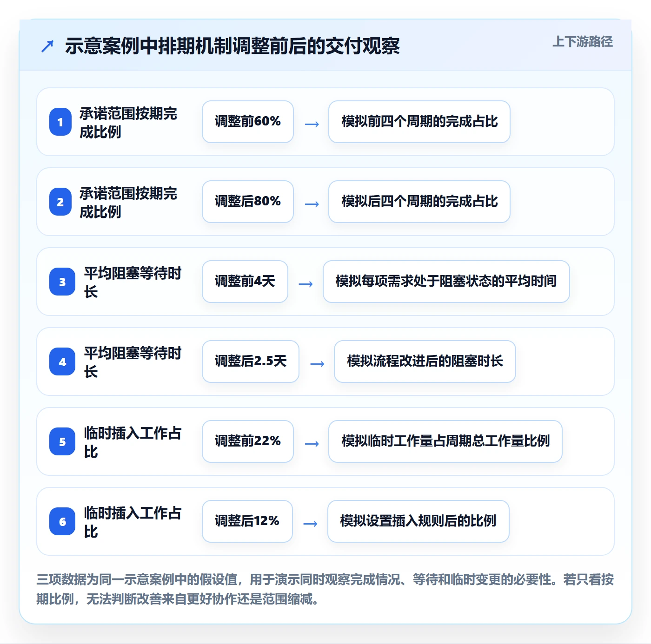
Task: Click 临时插入工作占比 label in row 6
Action: tap(133, 522)
